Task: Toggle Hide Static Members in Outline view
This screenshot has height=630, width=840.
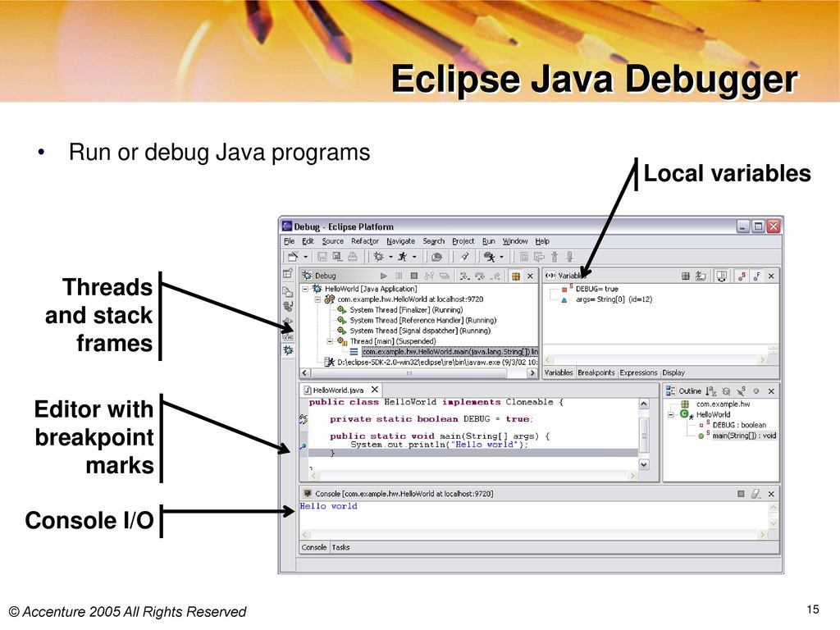Action: tap(741, 391)
